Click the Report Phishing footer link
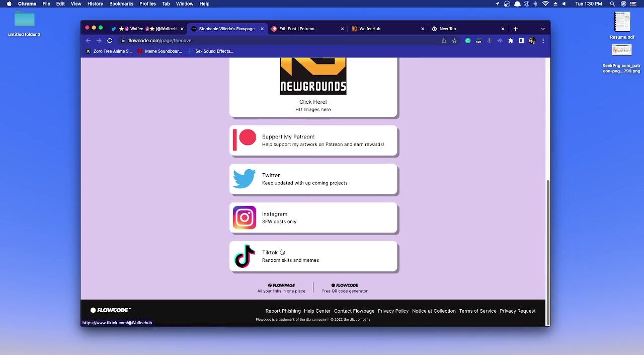Image resolution: width=644 pixels, height=355 pixels. click(x=283, y=311)
